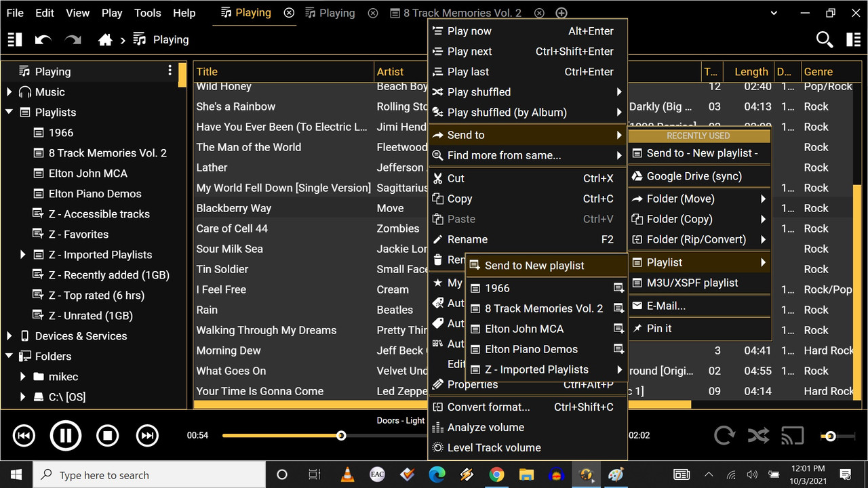Open the tab list dropdown arrow
Screen dimensions: 868x488
775,13
